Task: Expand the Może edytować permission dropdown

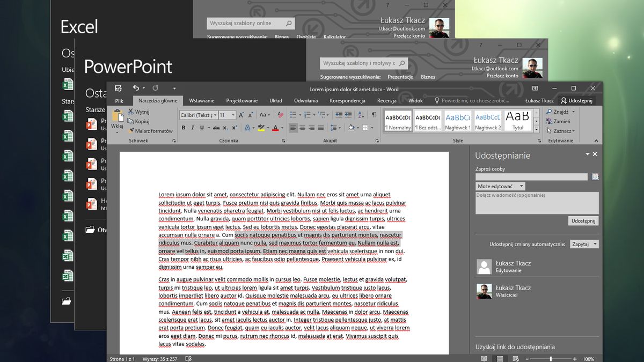Action: coord(500,186)
